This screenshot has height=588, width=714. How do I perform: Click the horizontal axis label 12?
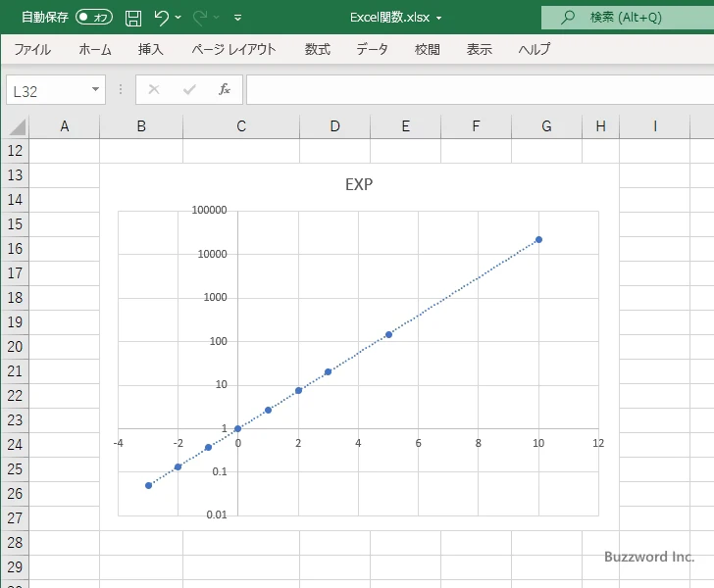coord(598,443)
